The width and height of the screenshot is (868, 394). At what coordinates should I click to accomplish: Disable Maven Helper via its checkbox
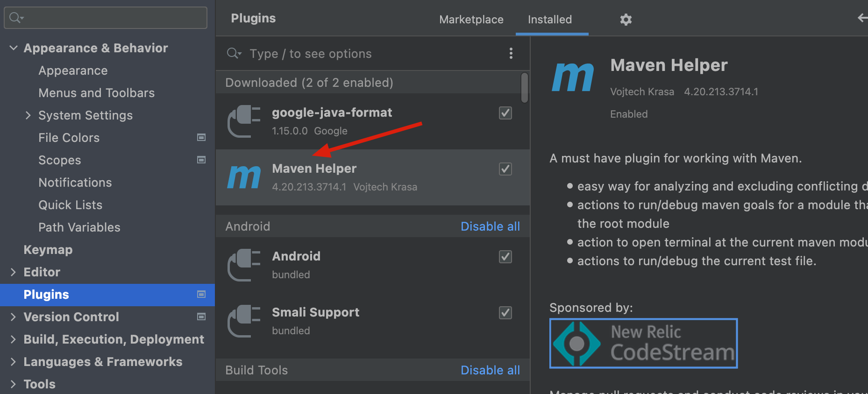coord(505,169)
